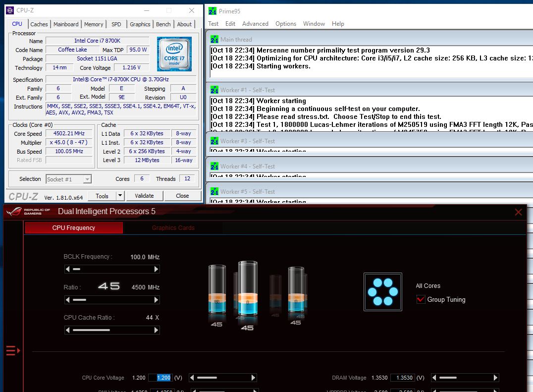
Task: Raise DRAM Voltage with right arrow
Action: pos(495,378)
